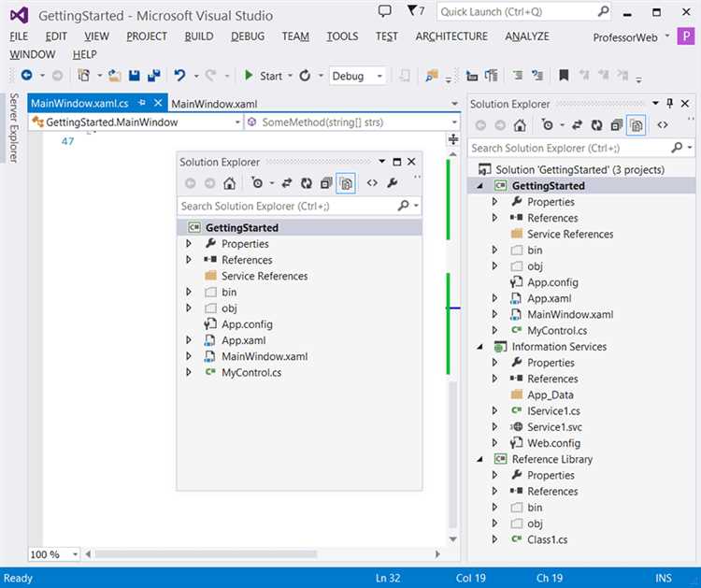Open the FILE menu
The image size is (701, 588).
click(x=19, y=36)
